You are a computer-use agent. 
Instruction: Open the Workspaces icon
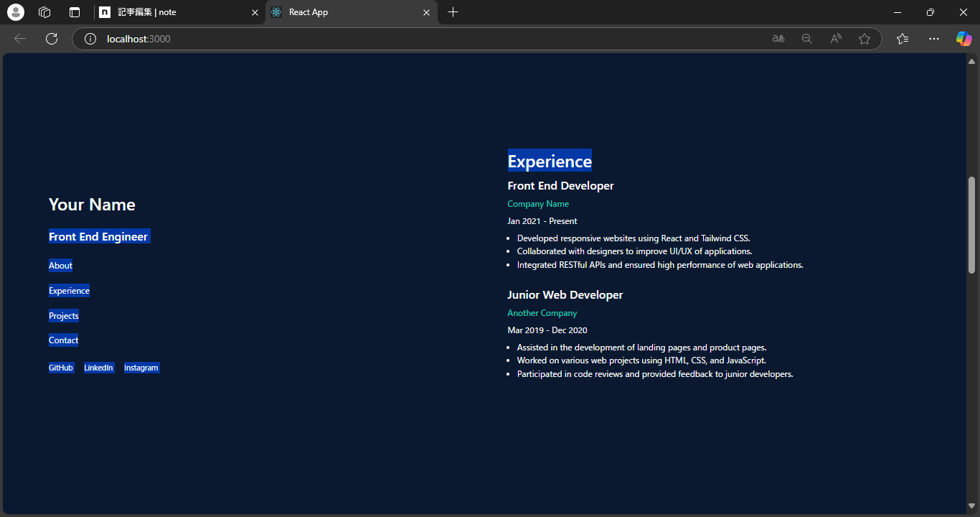point(44,12)
